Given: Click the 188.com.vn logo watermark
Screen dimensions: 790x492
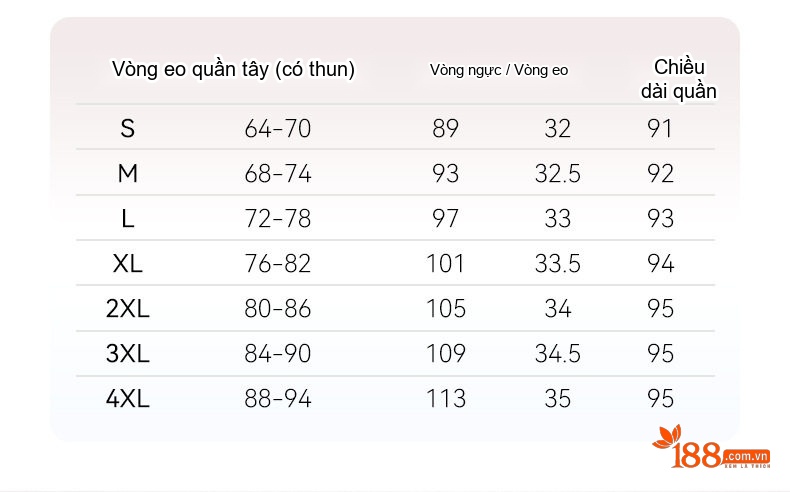Looking at the screenshot, I should click(711, 447).
